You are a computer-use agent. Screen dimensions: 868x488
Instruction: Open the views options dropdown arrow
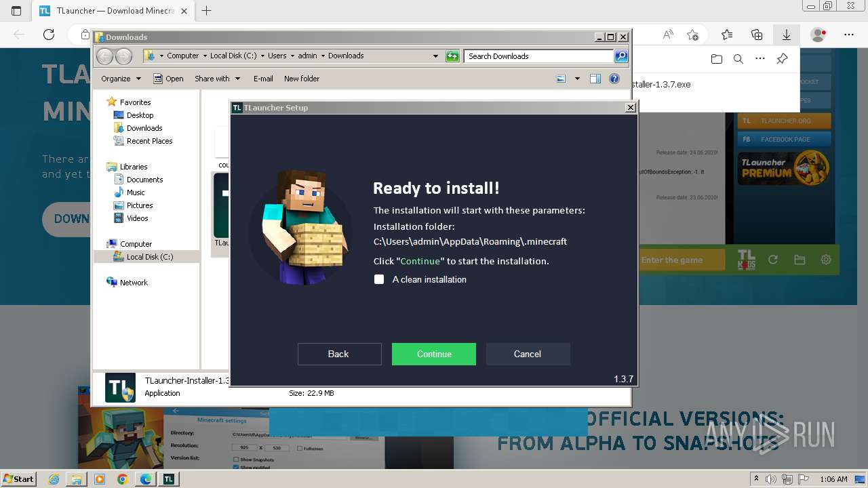point(577,79)
